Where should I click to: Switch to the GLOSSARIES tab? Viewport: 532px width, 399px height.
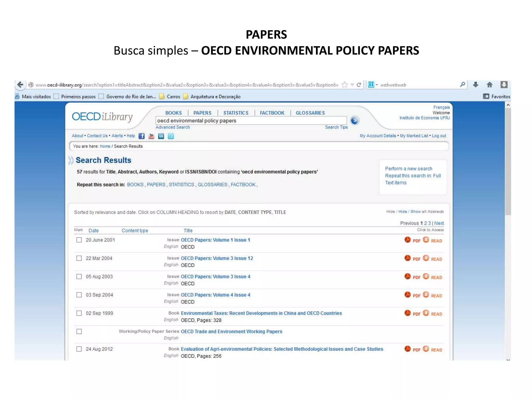310,113
